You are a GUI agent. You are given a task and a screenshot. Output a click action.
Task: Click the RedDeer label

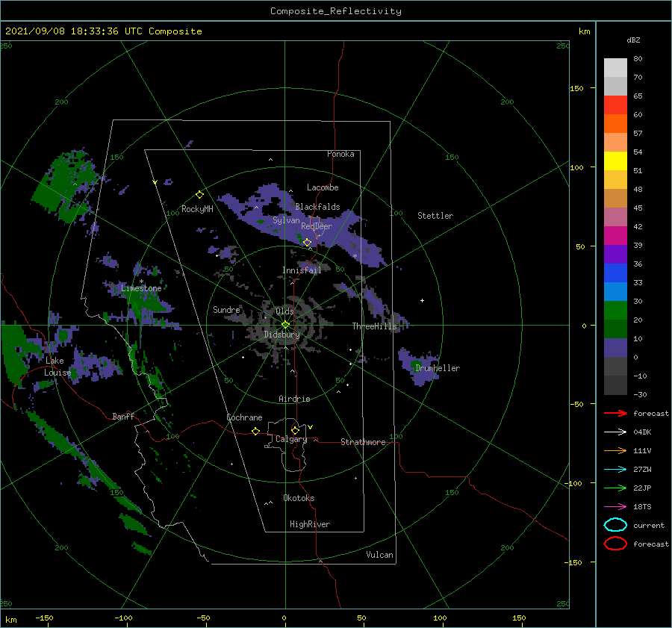click(x=317, y=226)
